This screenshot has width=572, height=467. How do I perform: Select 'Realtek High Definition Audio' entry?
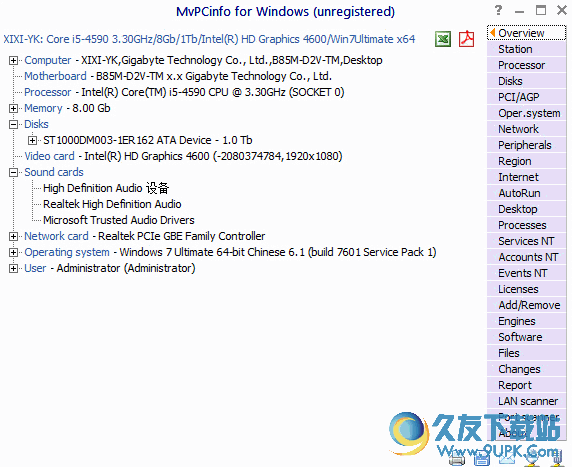(x=112, y=204)
